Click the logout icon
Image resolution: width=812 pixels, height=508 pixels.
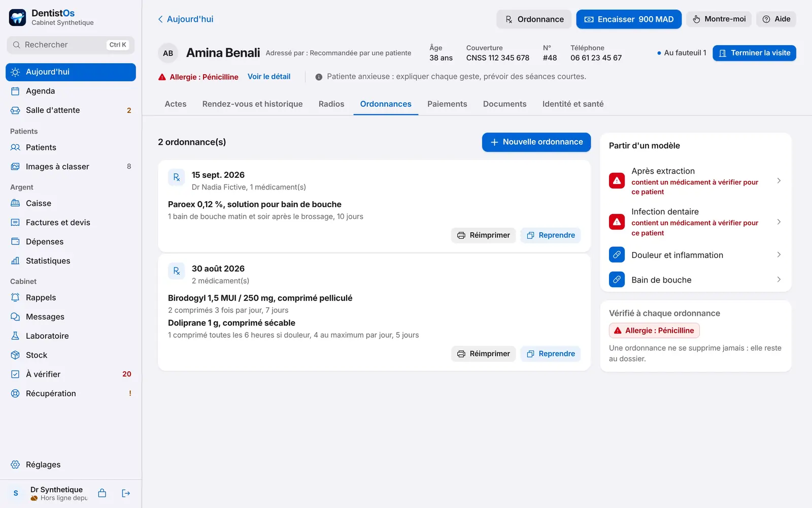coord(126,493)
